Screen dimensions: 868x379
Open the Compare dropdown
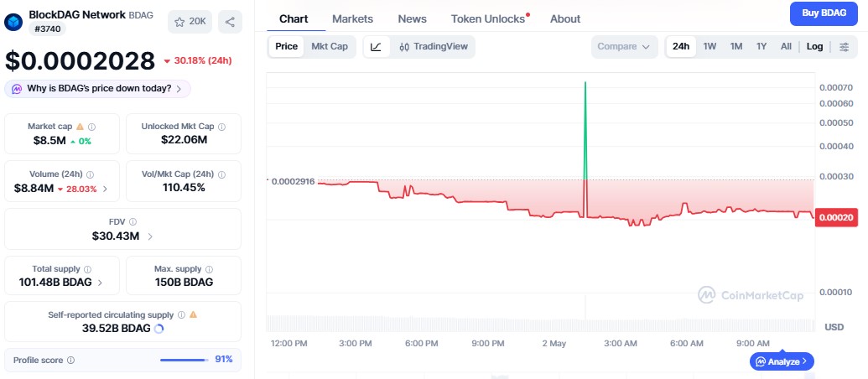(x=624, y=46)
